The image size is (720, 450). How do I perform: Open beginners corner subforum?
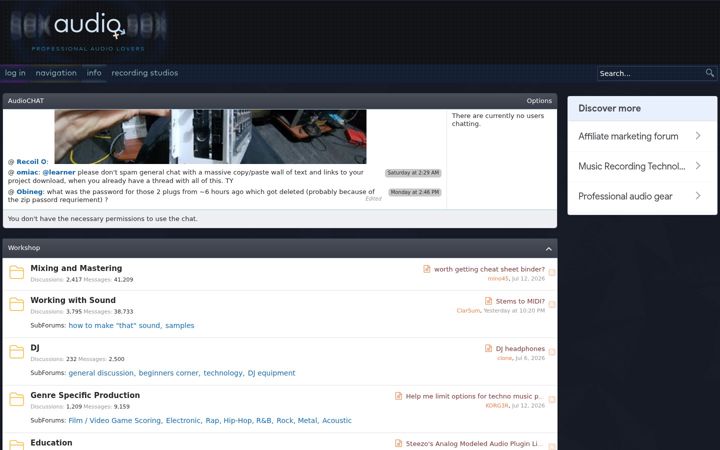169,373
